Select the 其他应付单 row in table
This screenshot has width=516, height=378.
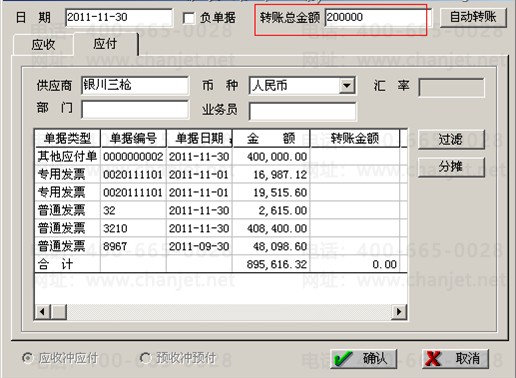(221, 156)
